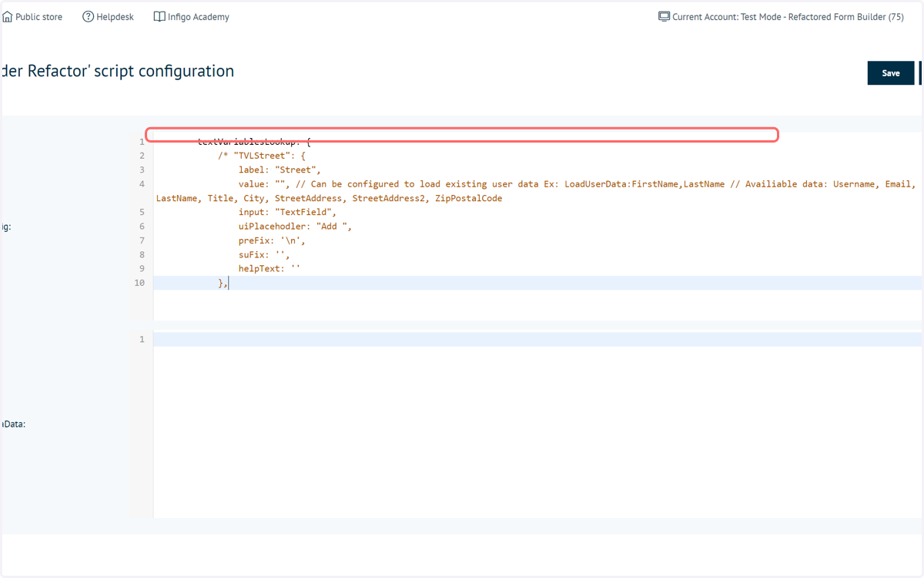This screenshot has width=924, height=578.
Task: Click the Helpdesk question mark icon
Action: pos(88,17)
